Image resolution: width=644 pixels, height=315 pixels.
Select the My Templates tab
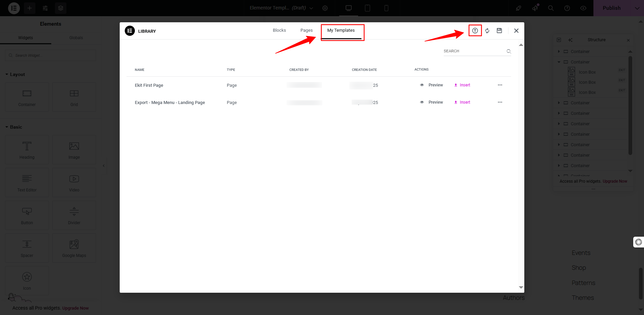341,30
